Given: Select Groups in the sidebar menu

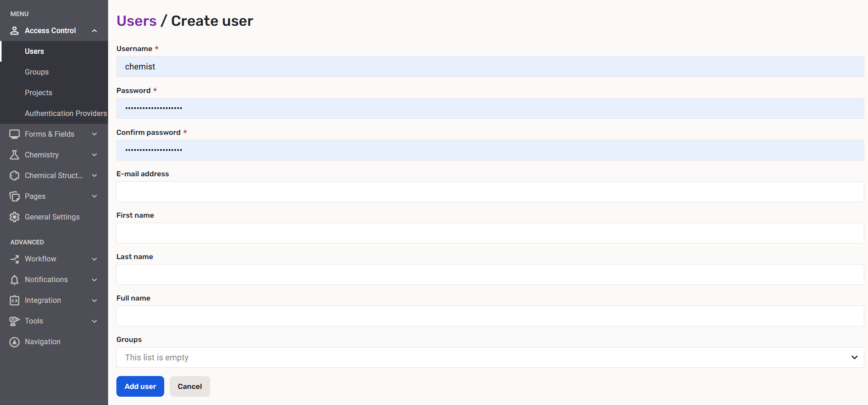Looking at the screenshot, I should click(x=36, y=72).
